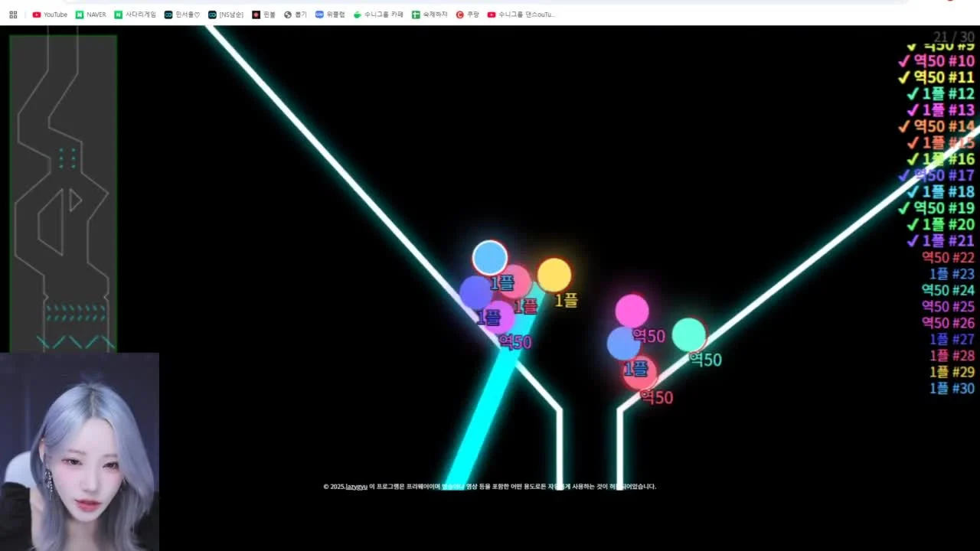This screenshot has height=551, width=980.
Task: Click the light blue outlined marble
Action: point(490,258)
